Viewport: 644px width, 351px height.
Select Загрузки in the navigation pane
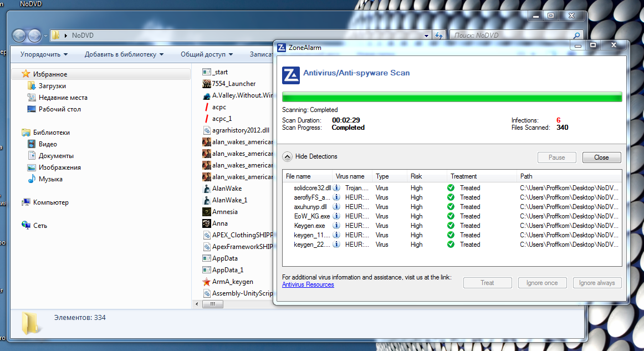[52, 86]
